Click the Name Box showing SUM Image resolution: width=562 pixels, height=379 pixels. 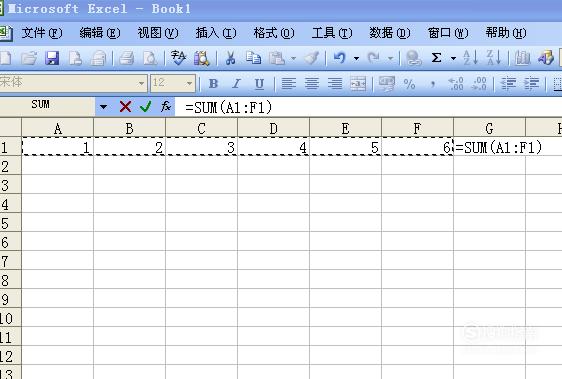[47, 106]
